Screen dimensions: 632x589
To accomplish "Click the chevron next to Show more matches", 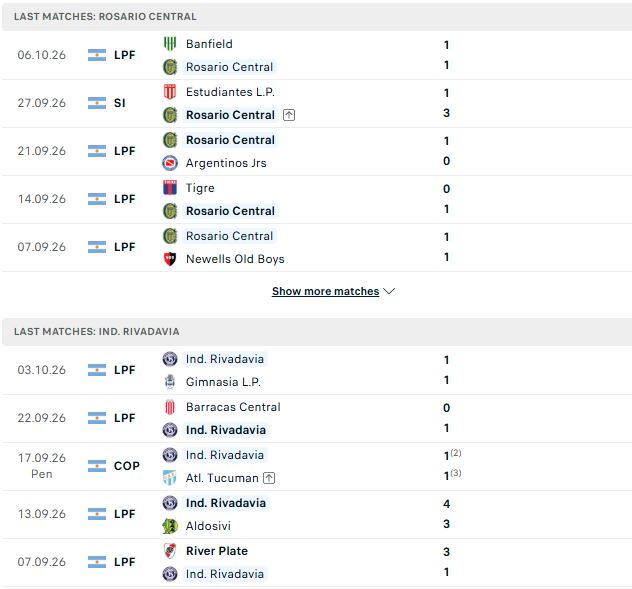I will click(389, 291).
